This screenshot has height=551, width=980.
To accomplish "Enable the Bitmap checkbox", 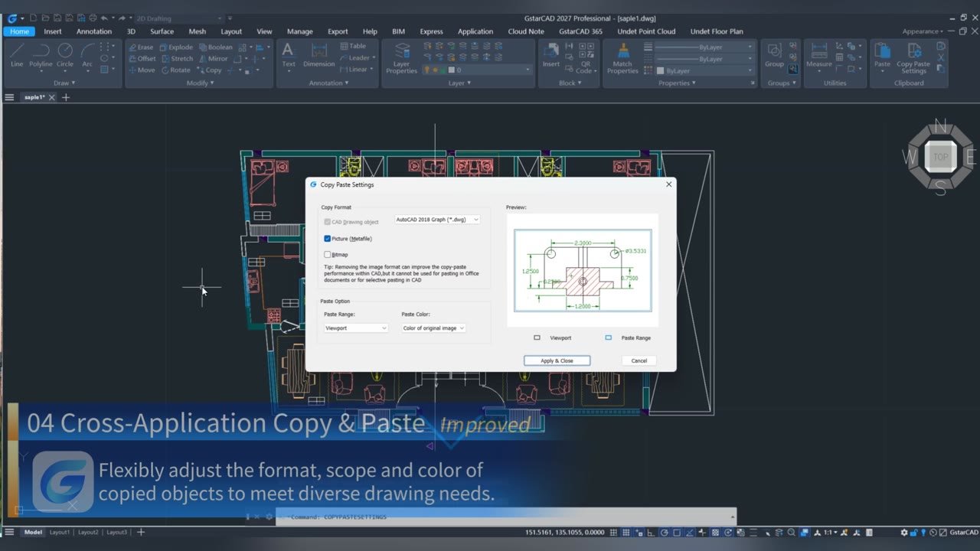I will tap(328, 254).
